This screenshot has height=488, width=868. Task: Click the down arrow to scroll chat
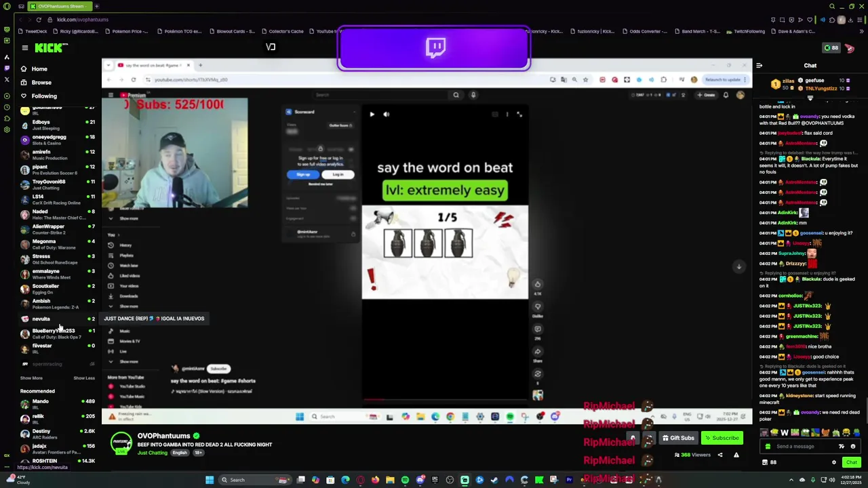point(810,98)
